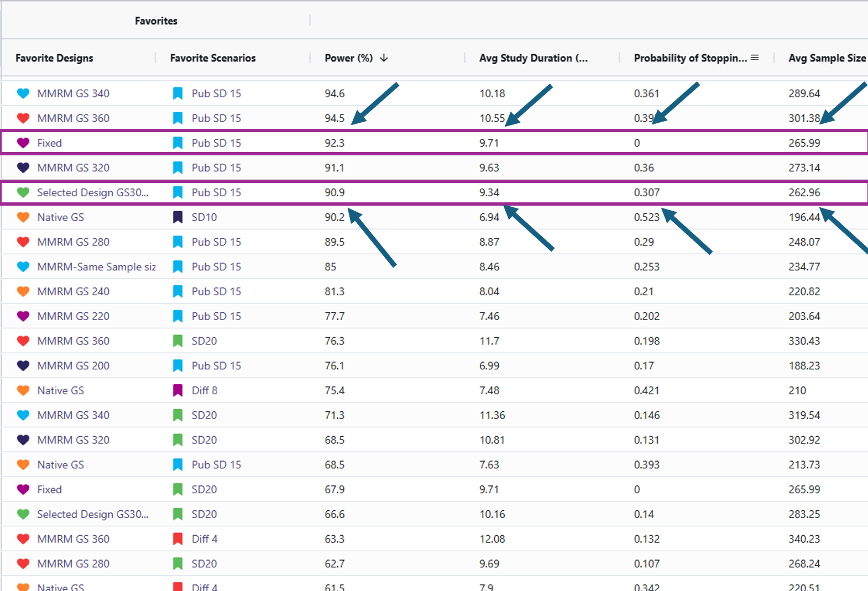Click the purple heart in the highlighted Fixed row

point(23,143)
